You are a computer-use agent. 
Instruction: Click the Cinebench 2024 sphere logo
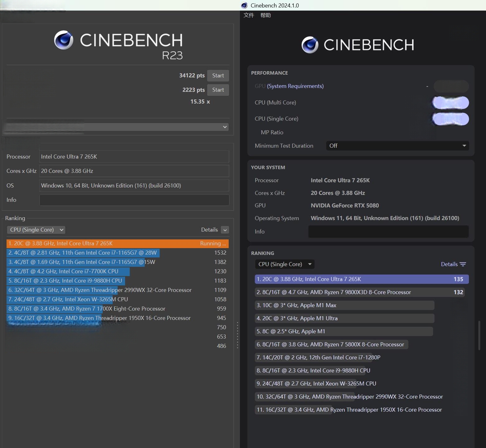310,45
